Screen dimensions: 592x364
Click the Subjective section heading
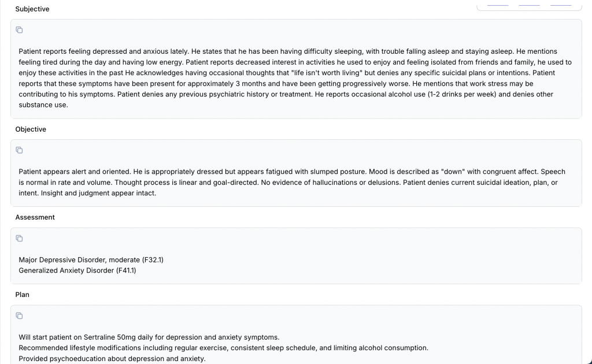coord(32,9)
